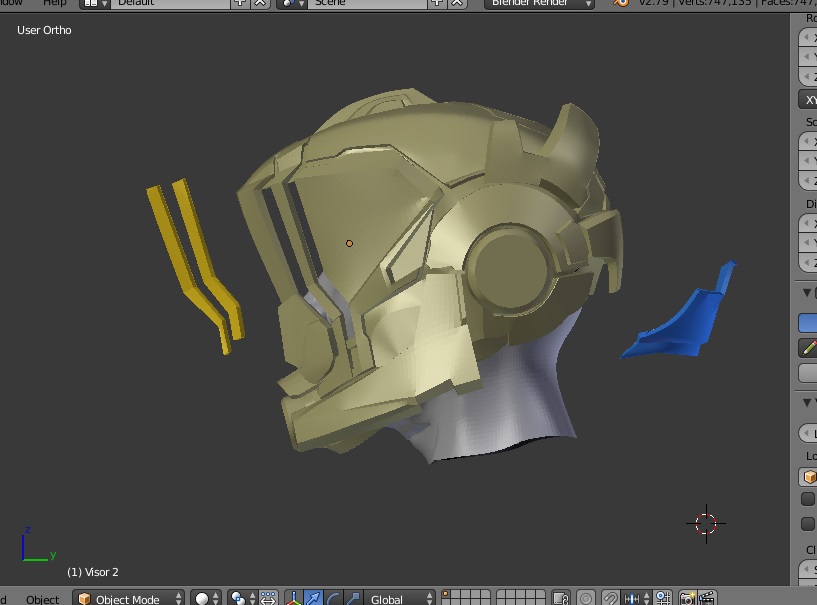The height and width of the screenshot is (605, 817).
Task: Open the Global transform orientation dropdown
Action: click(399, 598)
